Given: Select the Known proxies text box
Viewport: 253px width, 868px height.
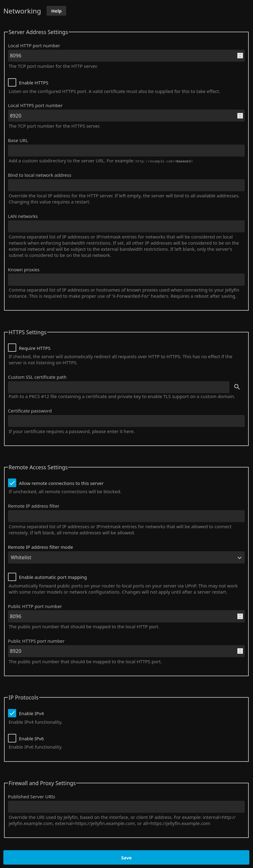Looking at the screenshot, I should click(x=126, y=280).
